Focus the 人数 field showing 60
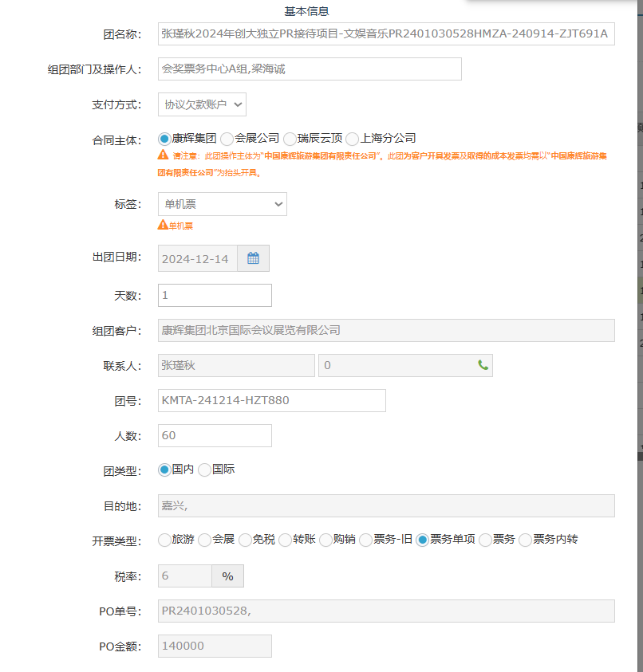Screen dimensions: 643x672 [x=215, y=435]
